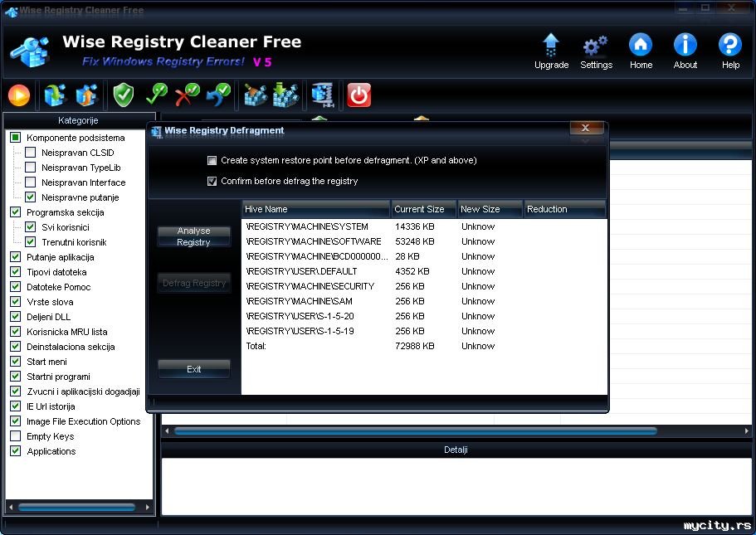Click the registry backup icon with green arrow
Viewport: 756px width, 535px height.
point(55,95)
